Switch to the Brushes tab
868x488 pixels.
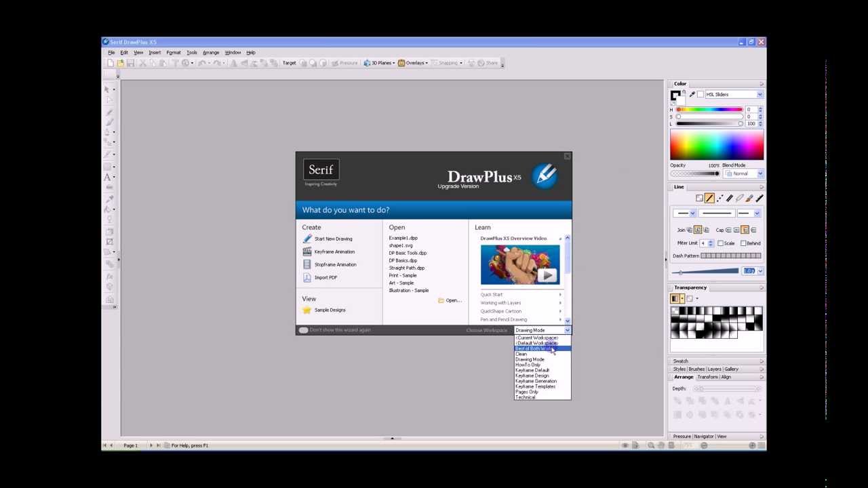click(696, 369)
